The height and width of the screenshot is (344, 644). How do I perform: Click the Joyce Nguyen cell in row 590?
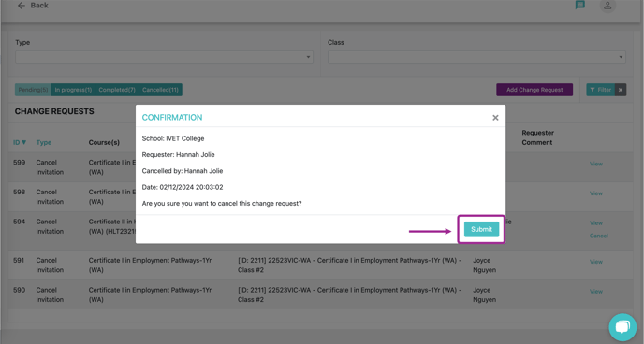click(x=484, y=294)
